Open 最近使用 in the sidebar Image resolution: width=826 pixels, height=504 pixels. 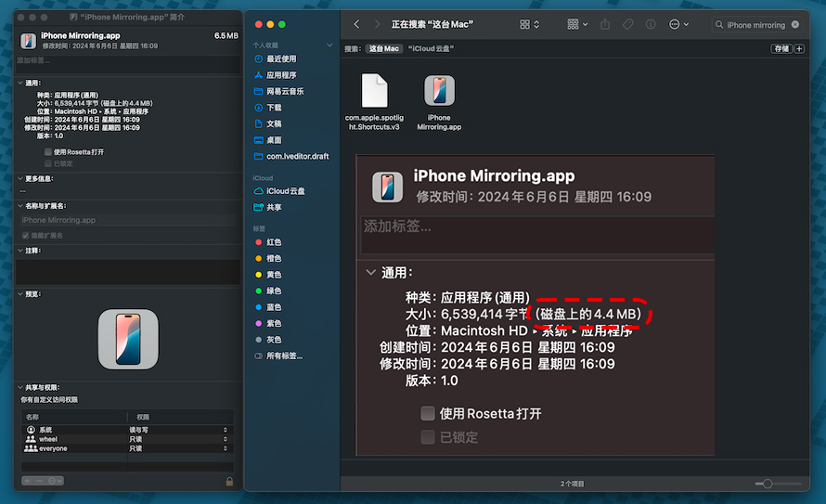[281, 58]
